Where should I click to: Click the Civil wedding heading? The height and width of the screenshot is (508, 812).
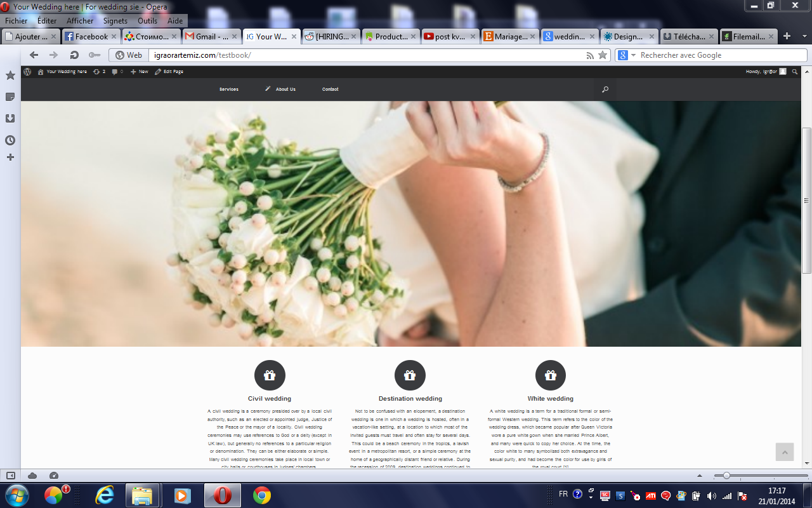[270, 399]
